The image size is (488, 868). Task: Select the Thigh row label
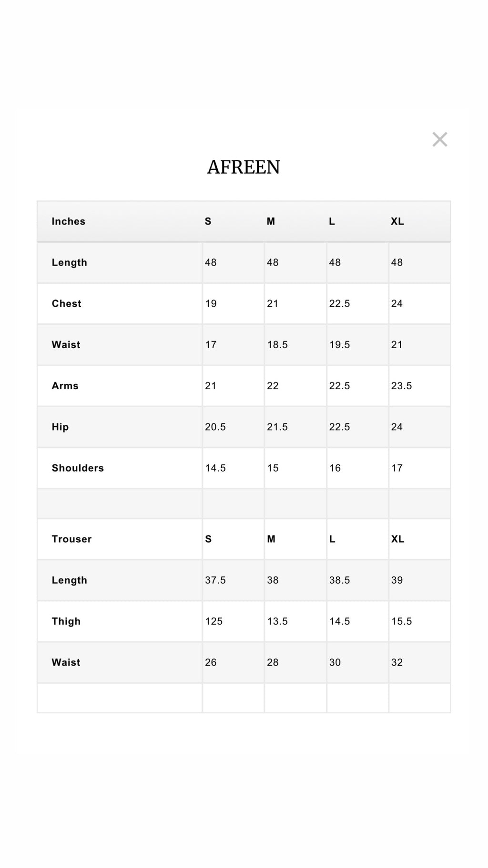click(66, 621)
